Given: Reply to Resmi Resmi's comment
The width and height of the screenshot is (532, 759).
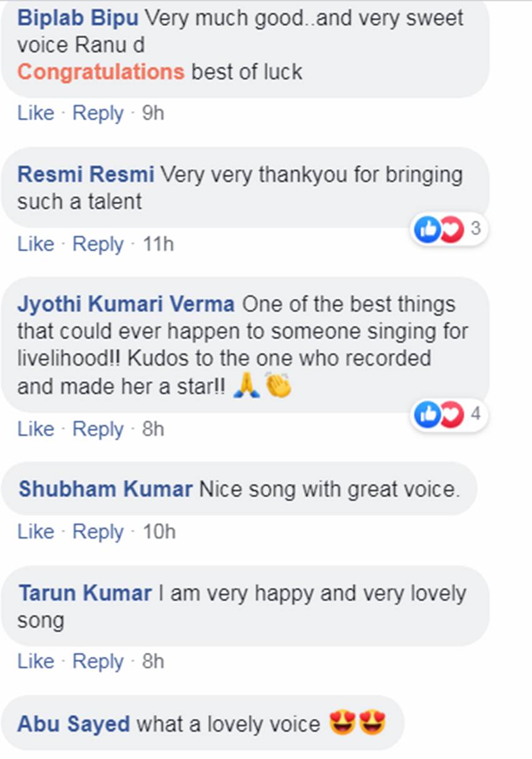Looking at the screenshot, I should (98, 244).
